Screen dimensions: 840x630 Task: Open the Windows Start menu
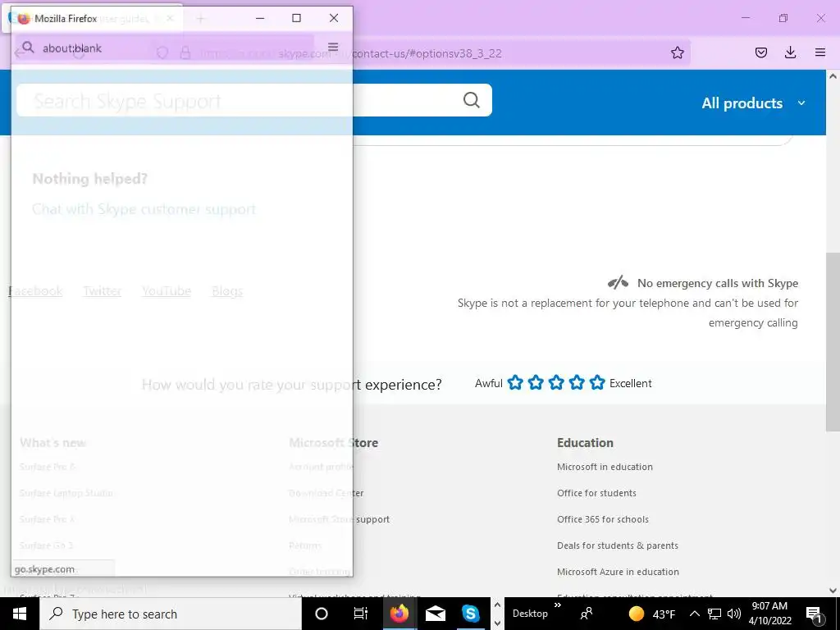coord(20,614)
